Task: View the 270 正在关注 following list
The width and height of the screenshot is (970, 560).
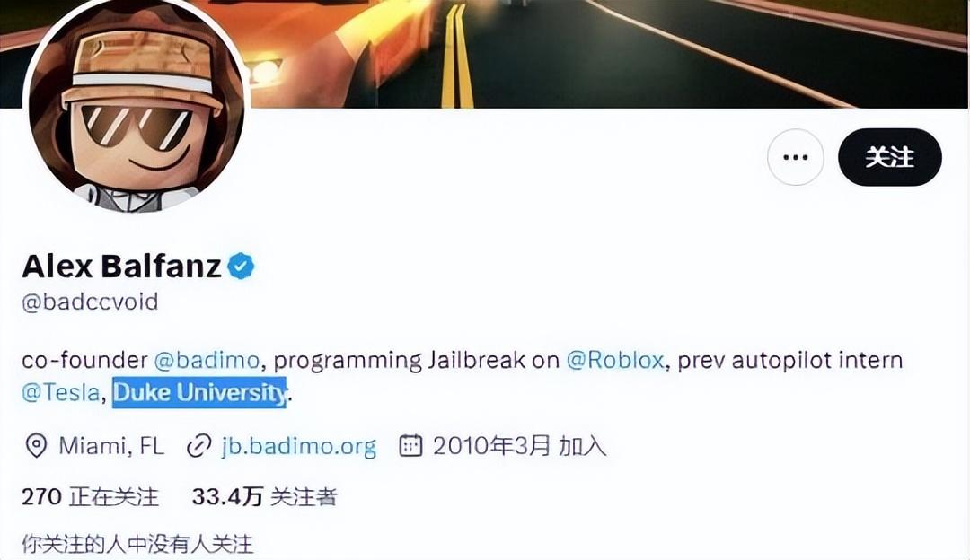Action: coord(91,496)
